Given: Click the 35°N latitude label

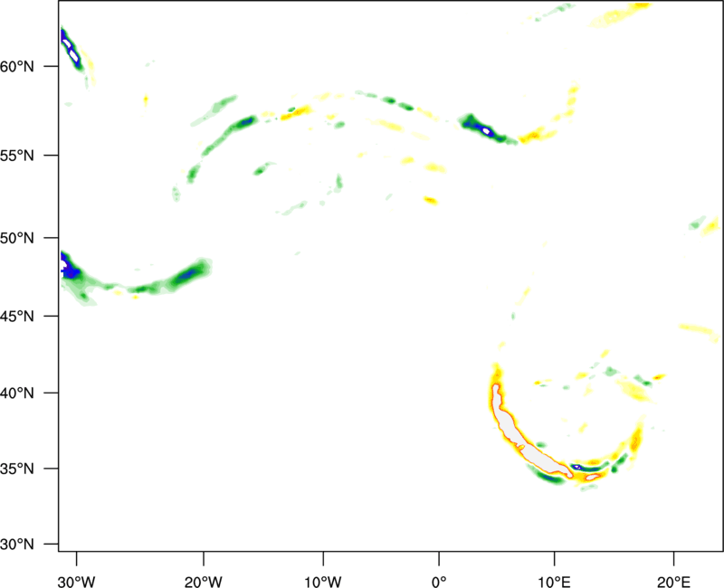Looking at the screenshot, I should [17, 469].
